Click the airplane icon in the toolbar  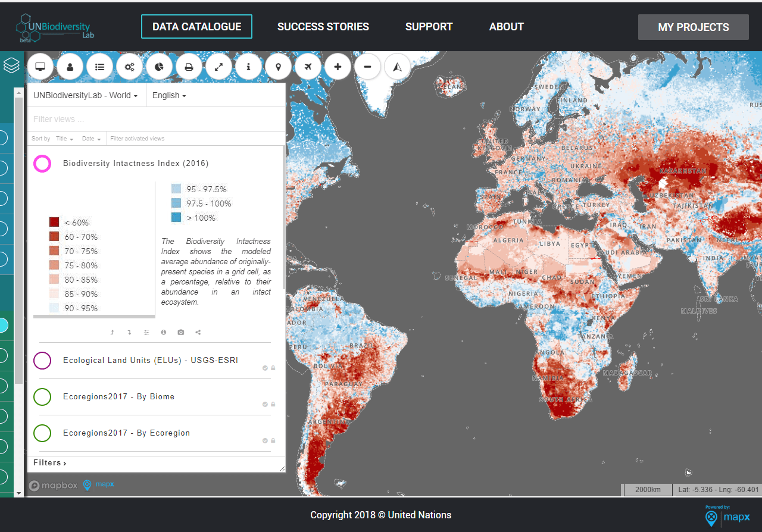[x=308, y=67]
